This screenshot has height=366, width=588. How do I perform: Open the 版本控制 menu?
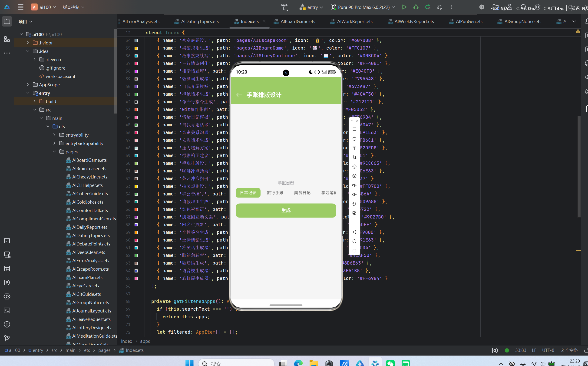tap(73, 7)
